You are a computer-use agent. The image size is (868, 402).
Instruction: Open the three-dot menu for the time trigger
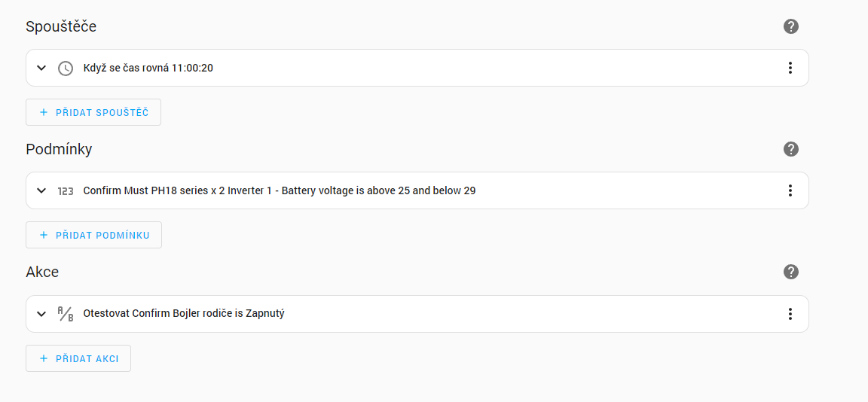[x=790, y=69]
